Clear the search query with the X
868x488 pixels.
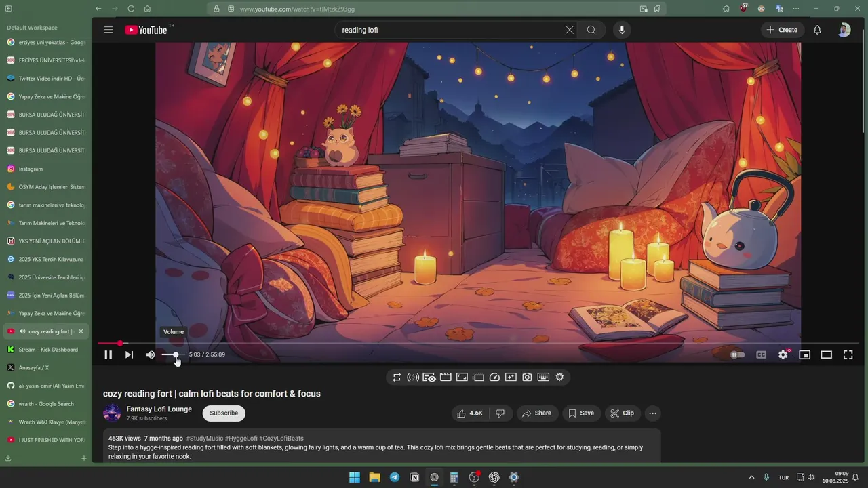pos(570,30)
